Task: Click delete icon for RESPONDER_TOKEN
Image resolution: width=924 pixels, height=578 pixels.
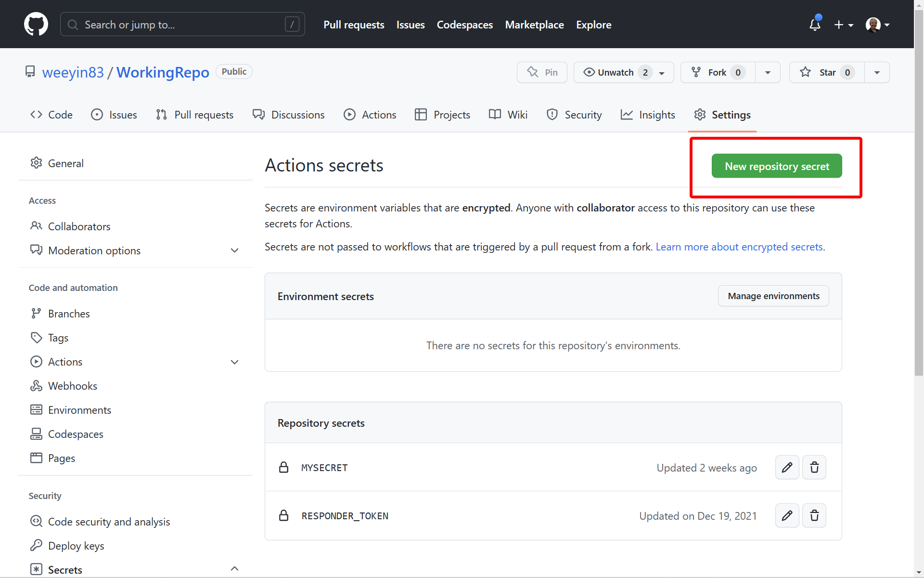Action: tap(814, 515)
